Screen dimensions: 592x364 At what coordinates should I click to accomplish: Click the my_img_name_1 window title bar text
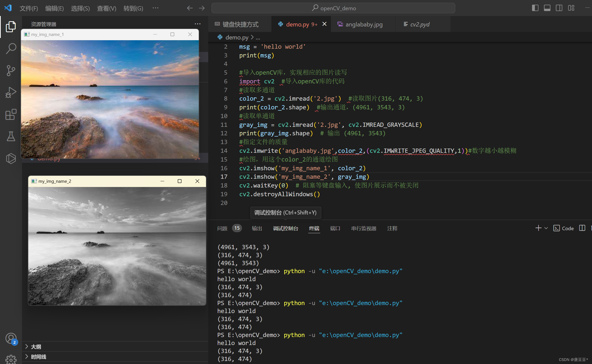47,34
